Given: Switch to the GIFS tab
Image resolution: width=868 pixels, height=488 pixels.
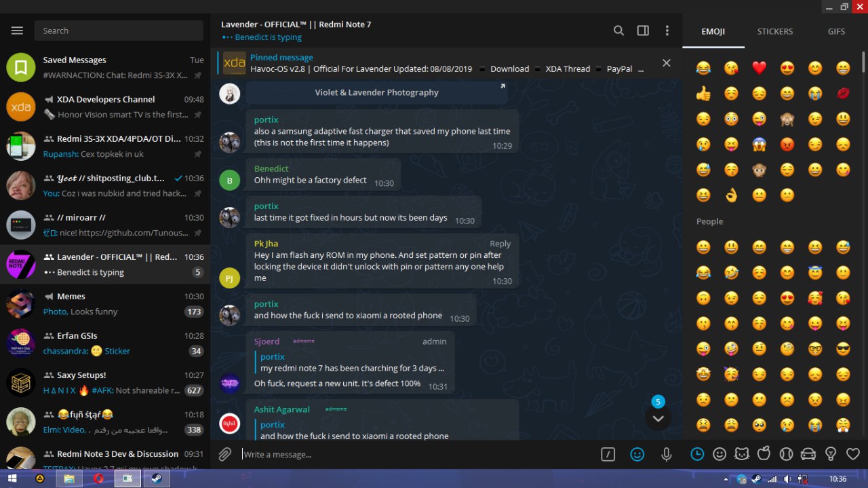Looking at the screenshot, I should click(837, 31).
